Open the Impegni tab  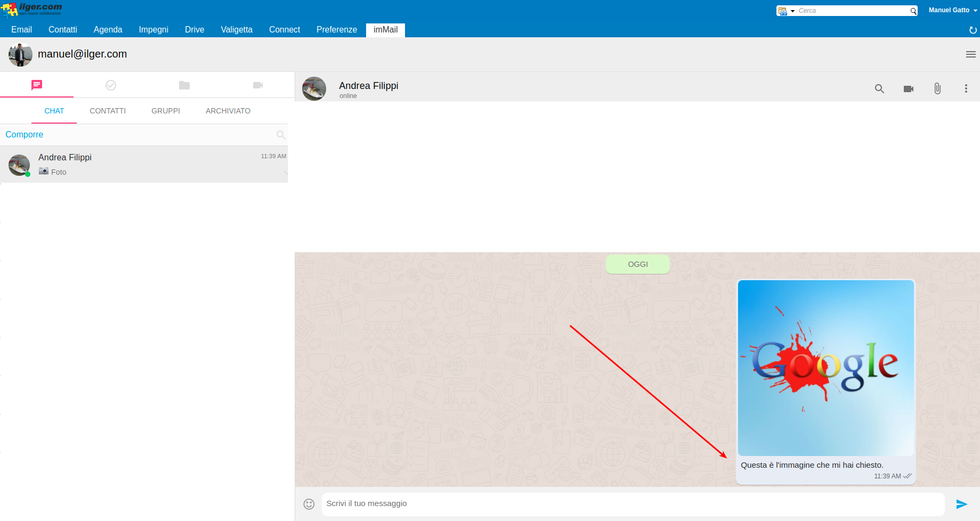(x=153, y=30)
